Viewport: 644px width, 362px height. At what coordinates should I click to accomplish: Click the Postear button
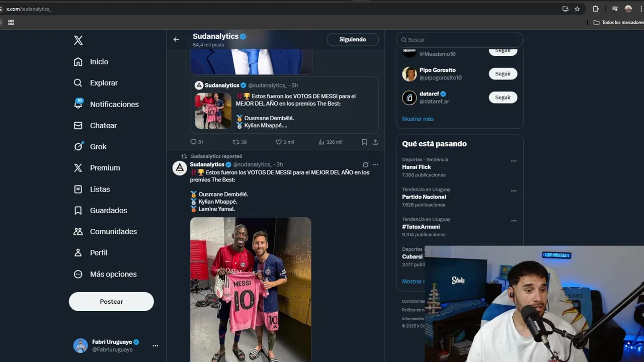[x=111, y=302]
